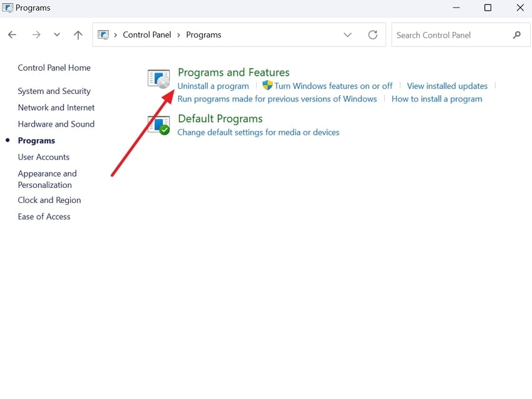Viewport: 532px width, 399px height.
Task: Maximize the Programs window
Action: pyautogui.click(x=488, y=8)
